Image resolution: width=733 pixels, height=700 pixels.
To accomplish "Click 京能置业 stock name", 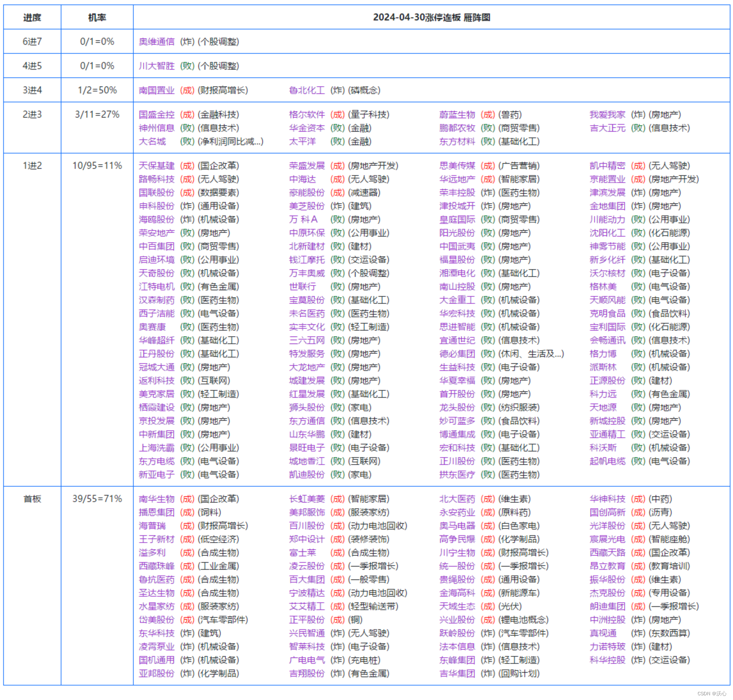I will pos(607,179).
